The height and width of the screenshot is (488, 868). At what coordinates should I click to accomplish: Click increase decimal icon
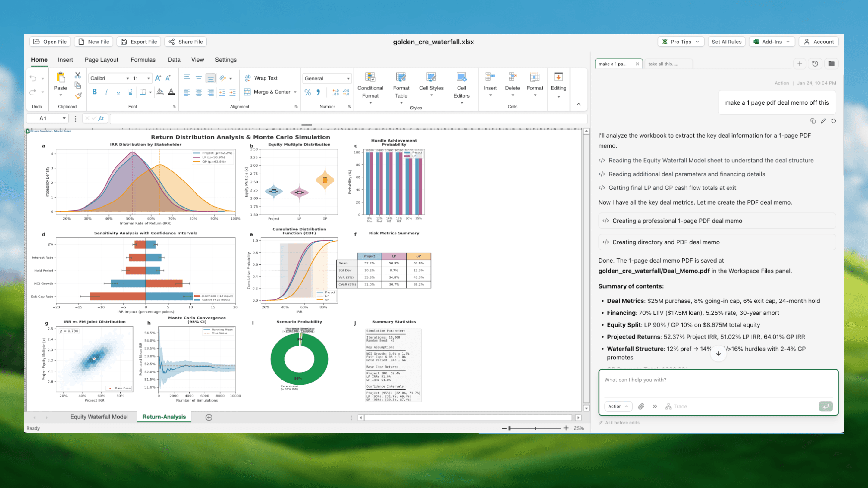[336, 92]
